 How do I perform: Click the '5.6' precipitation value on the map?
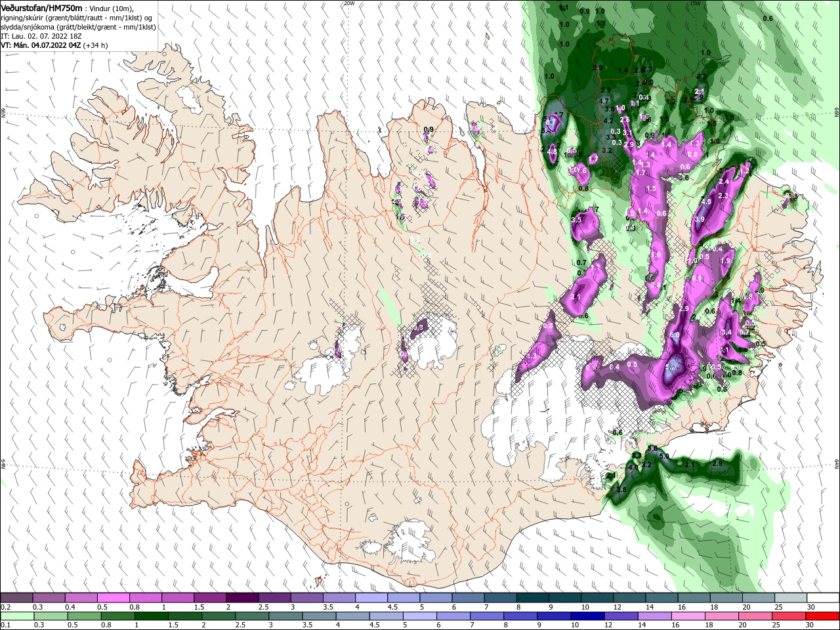tap(652, 448)
